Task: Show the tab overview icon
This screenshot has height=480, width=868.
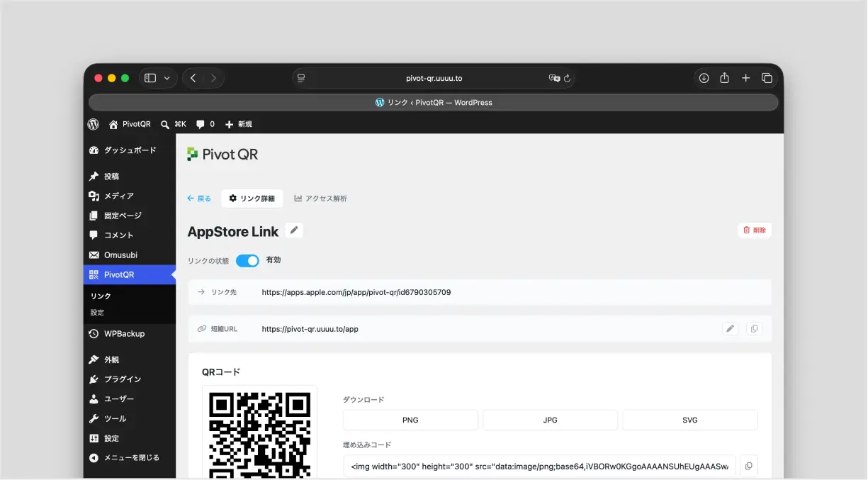Action: click(x=767, y=78)
